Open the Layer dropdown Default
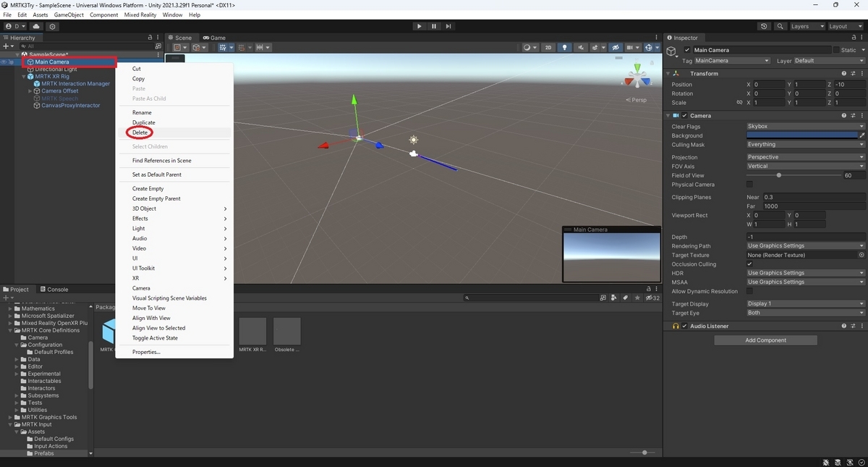Screen dimensions: 868x467 [x=830, y=61]
